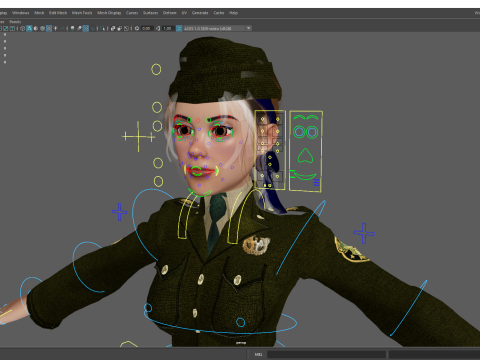Open the UV menu
This screenshot has height=360, width=480.
(184, 13)
